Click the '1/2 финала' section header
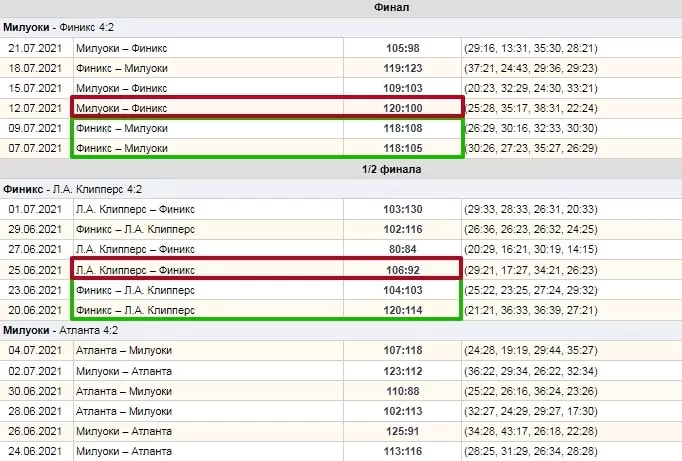The image size is (682, 461). [391, 169]
